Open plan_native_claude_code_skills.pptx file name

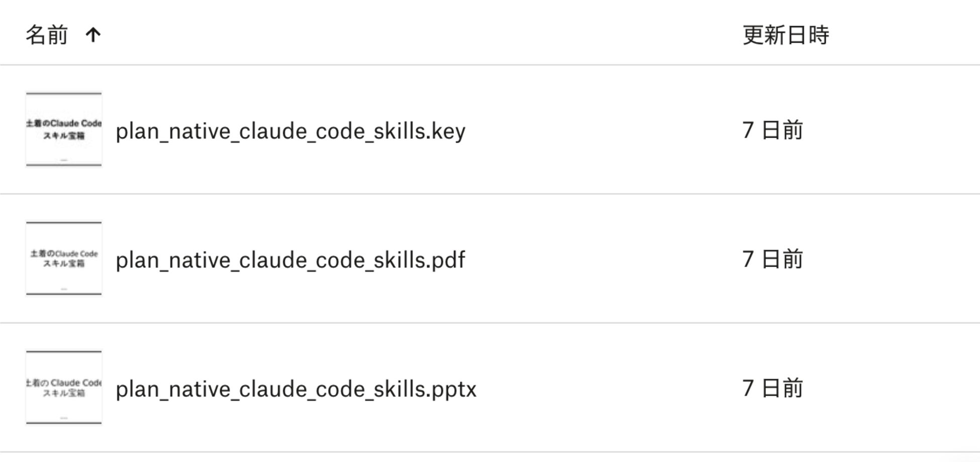point(296,390)
